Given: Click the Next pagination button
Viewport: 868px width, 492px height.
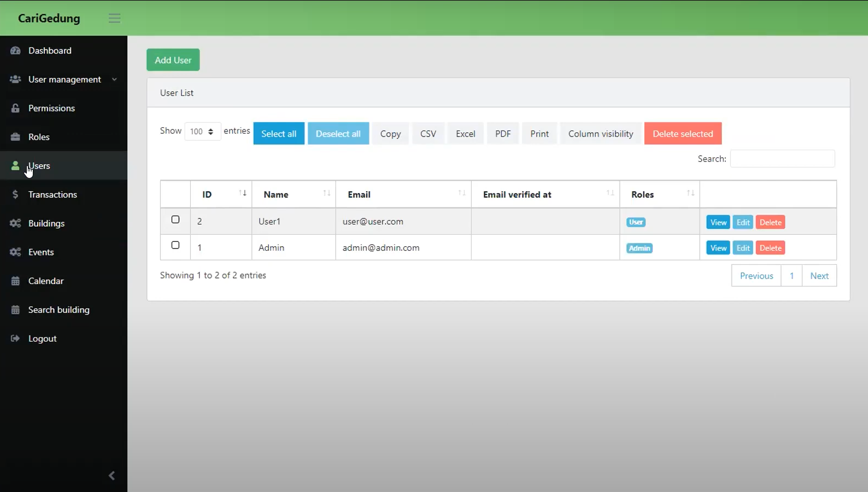Looking at the screenshot, I should point(819,276).
